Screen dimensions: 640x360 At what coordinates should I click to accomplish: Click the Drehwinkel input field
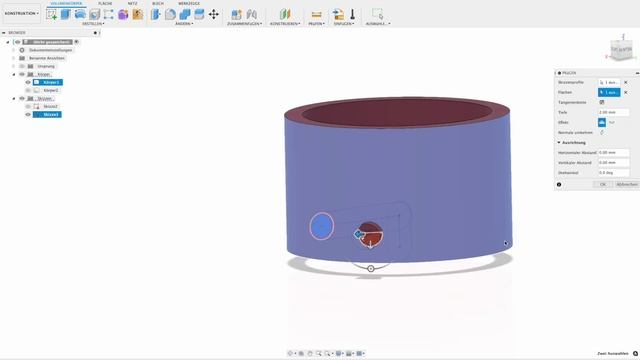tap(613, 173)
